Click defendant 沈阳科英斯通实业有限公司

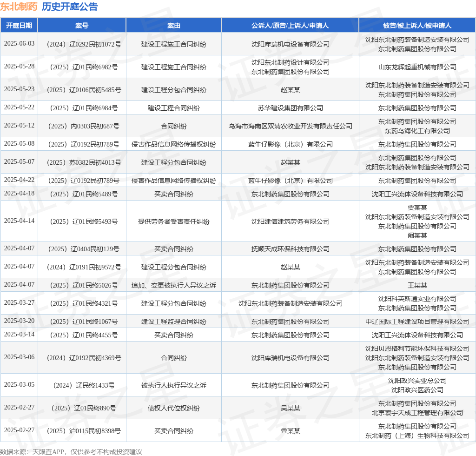pos(417,299)
